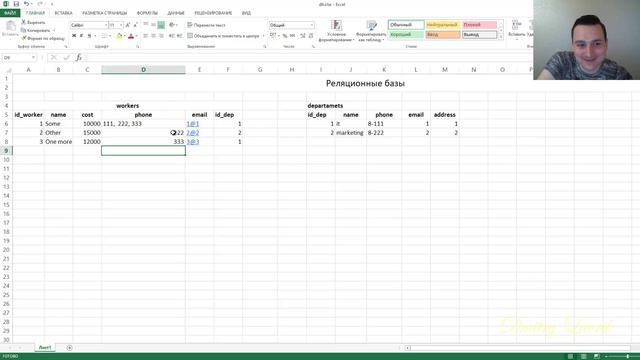Apply the Хороший cell style

click(x=406, y=35)
